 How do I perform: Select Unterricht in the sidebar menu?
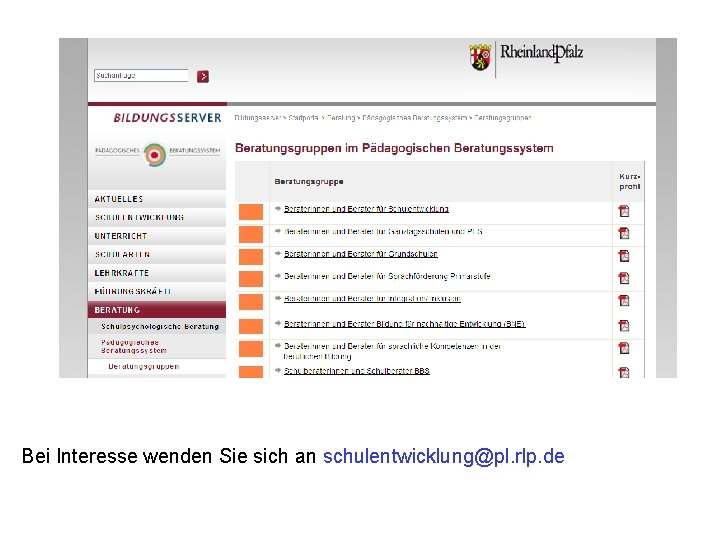(157, 236)
